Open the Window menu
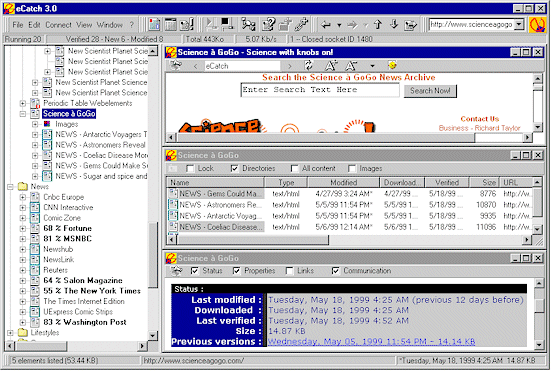551x371 pixels. pos(110,25)
